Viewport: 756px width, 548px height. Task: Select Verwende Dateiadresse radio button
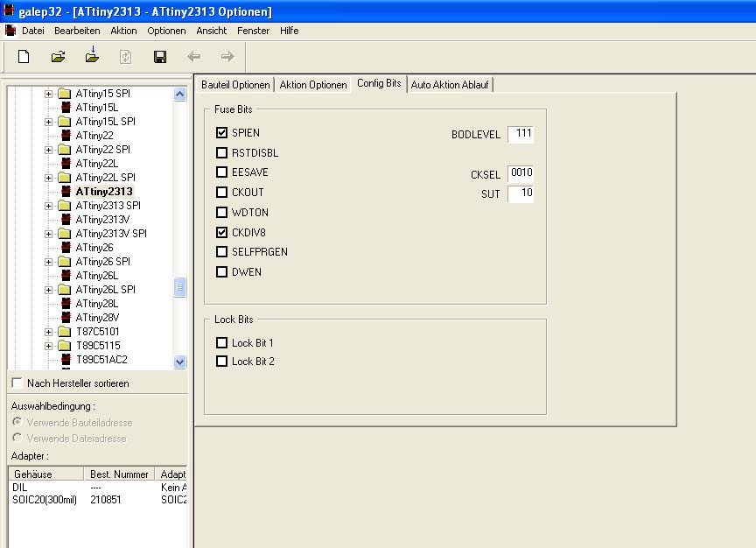pyautogui.click(x=17, y=438)
